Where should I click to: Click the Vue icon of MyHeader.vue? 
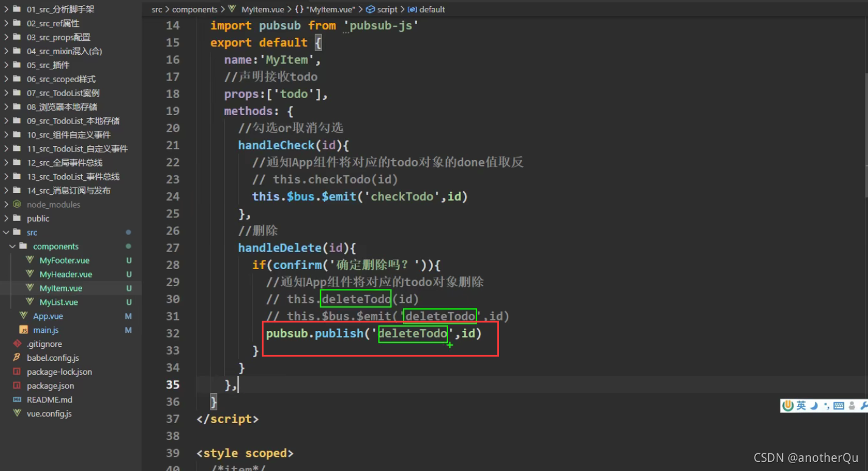click(29, 274)
